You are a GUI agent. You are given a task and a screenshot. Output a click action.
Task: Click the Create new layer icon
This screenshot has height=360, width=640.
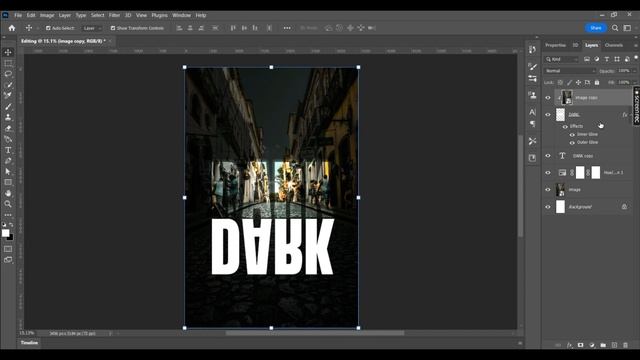point(614,345)
